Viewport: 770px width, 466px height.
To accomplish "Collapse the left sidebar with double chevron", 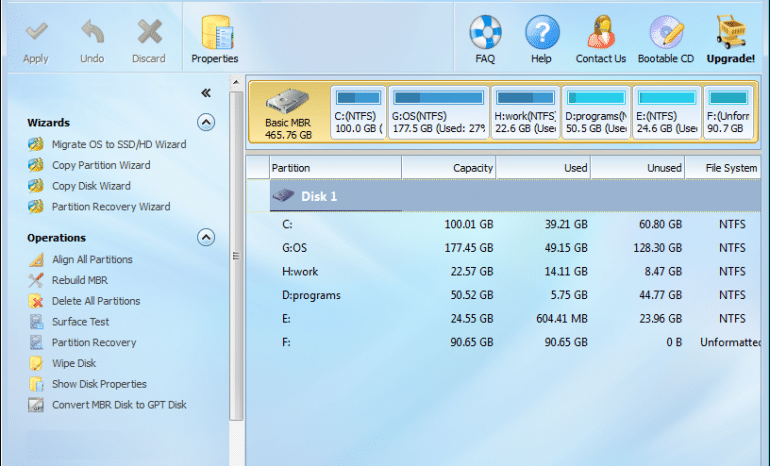I will pyautogui.click(x=206, y=93).
